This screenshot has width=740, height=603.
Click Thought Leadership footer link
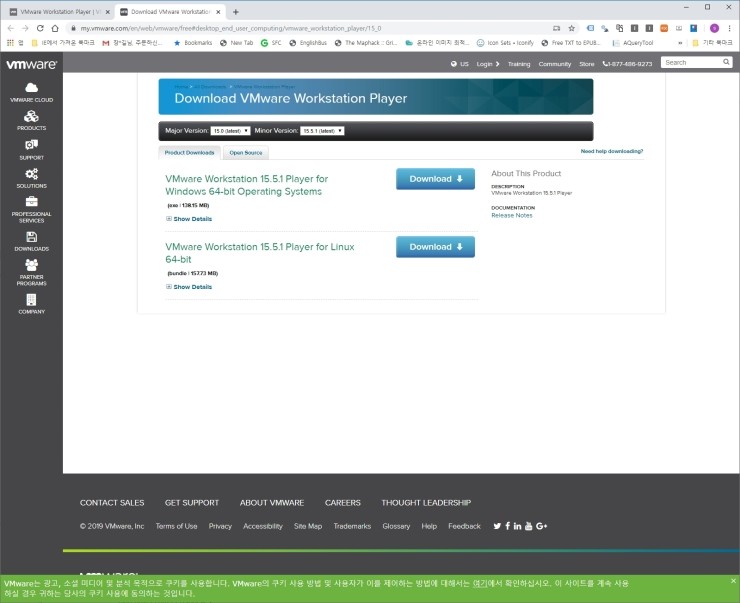point(426,503)
